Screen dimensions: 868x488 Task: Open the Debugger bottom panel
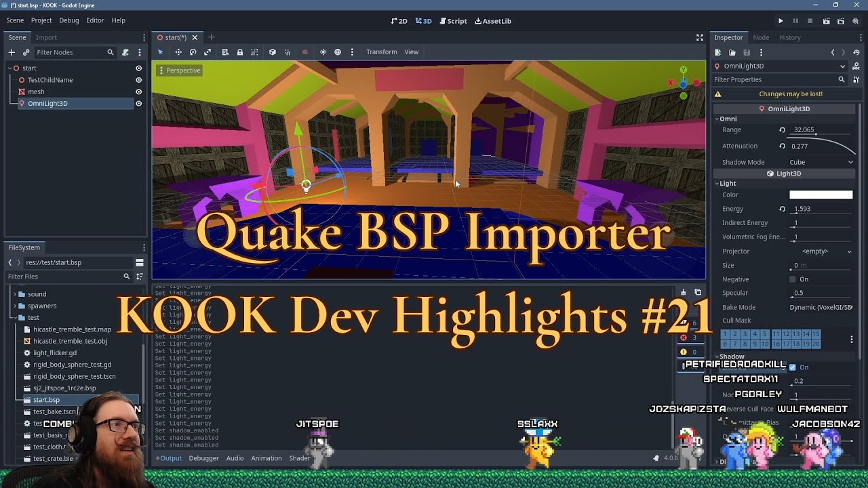point(203,458)
